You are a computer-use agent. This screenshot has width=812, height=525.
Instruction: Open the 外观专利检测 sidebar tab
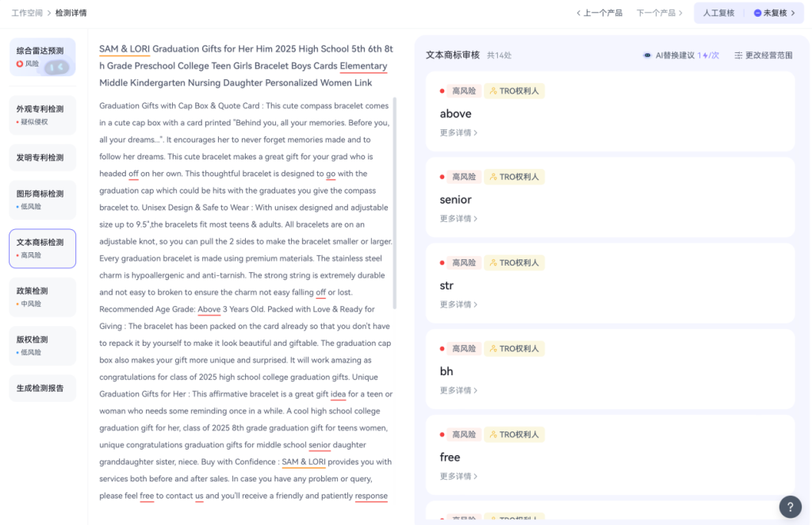[x=43, y=115]
